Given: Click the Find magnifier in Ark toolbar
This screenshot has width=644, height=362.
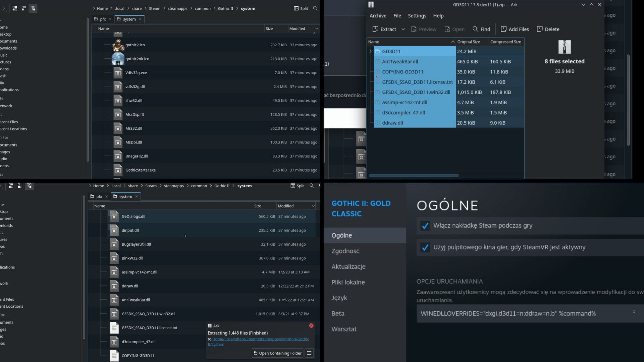Looking at the screenshot, I should (x=475, y=29).
